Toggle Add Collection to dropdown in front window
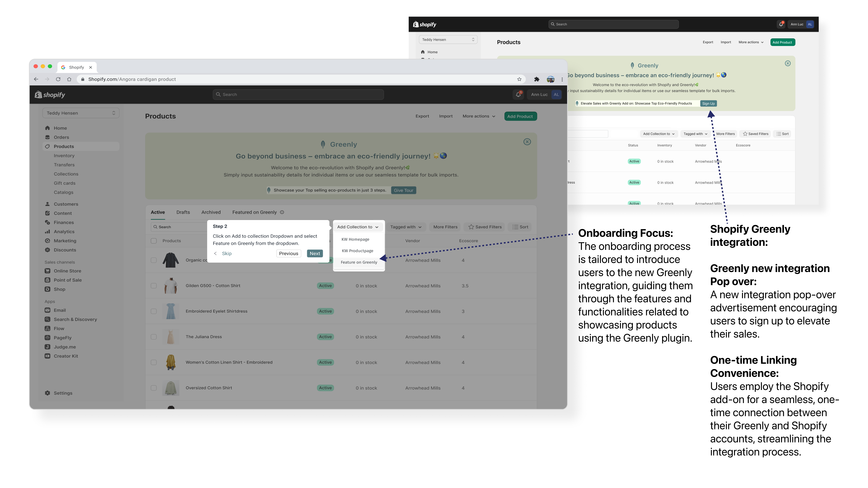Viewport: 868px width, 488px height. pos(358,227)
